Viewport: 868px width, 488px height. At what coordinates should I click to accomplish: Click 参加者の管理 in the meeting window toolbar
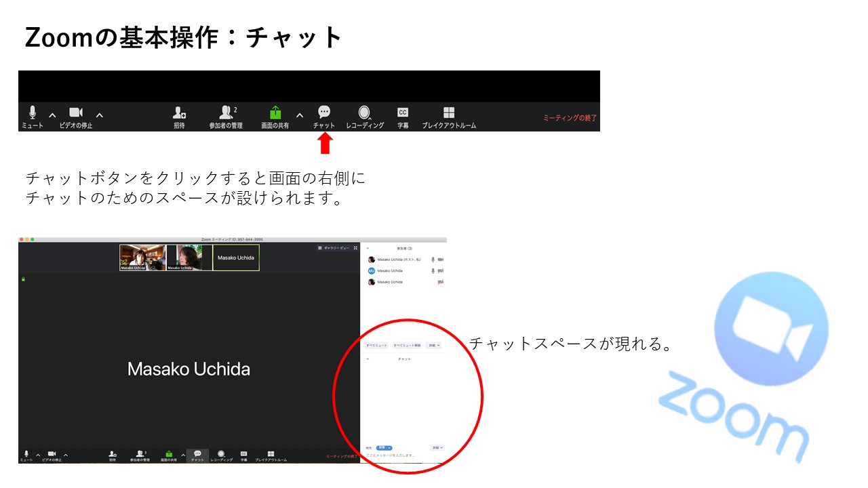point(140,455)
